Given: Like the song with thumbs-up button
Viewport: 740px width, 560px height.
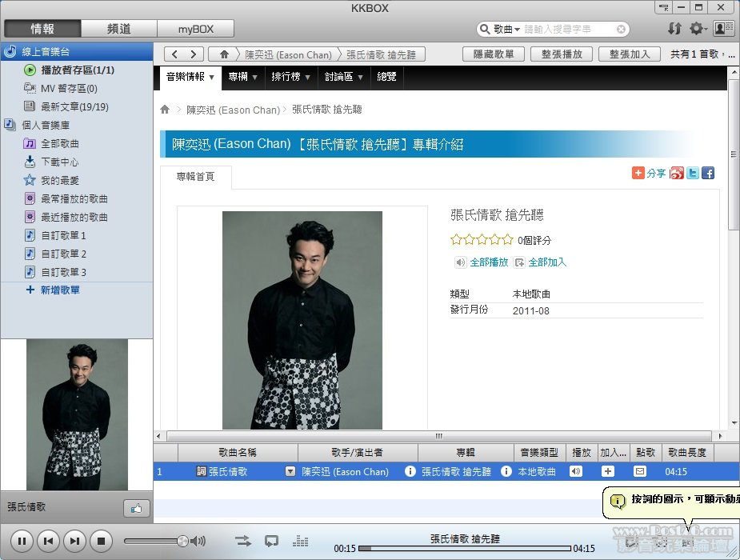Looking at the screenshot, I should coord(136,509).
